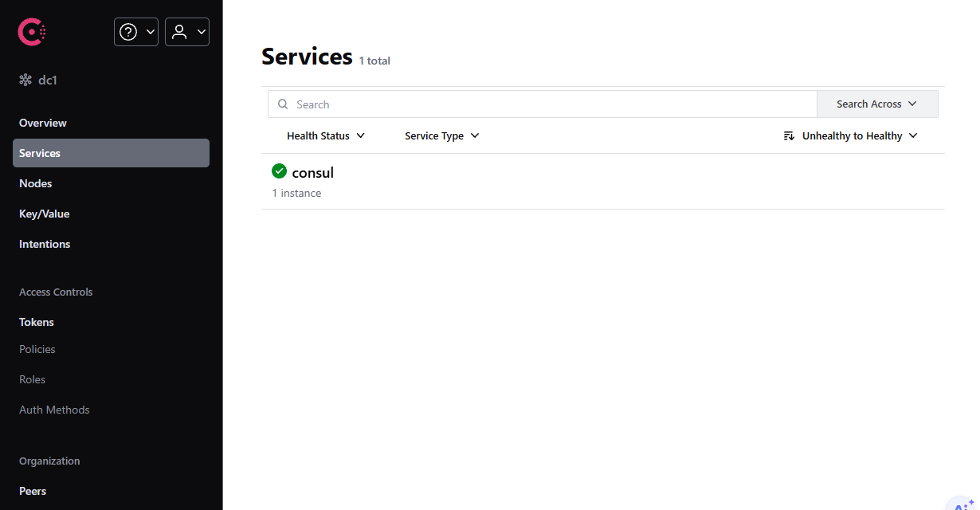
Task: Select Services in the sidebar
Action: [x=111, y=153]
